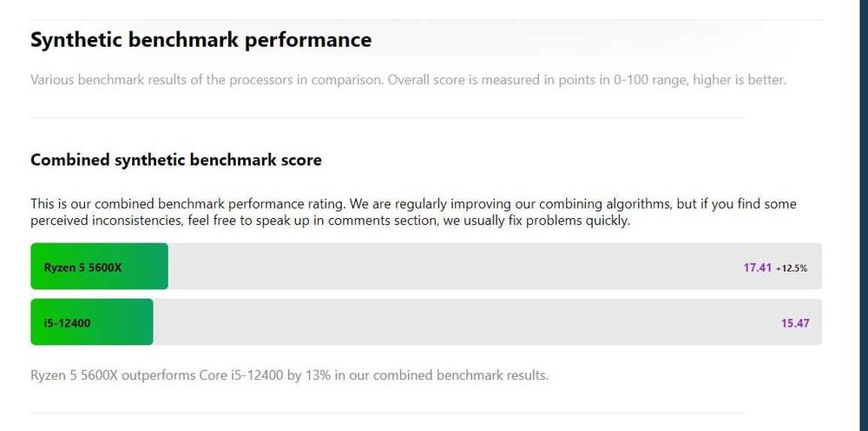Click the 'outperforms Core i5-12400 by 13%' summary
This screenshot has width=868, height=431.
(226, 375)
